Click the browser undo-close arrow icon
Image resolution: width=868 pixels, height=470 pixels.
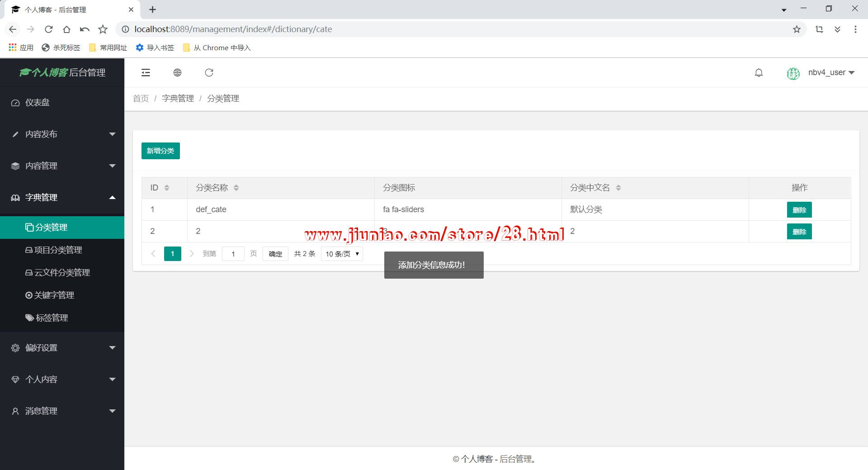(x=85, y=29)
